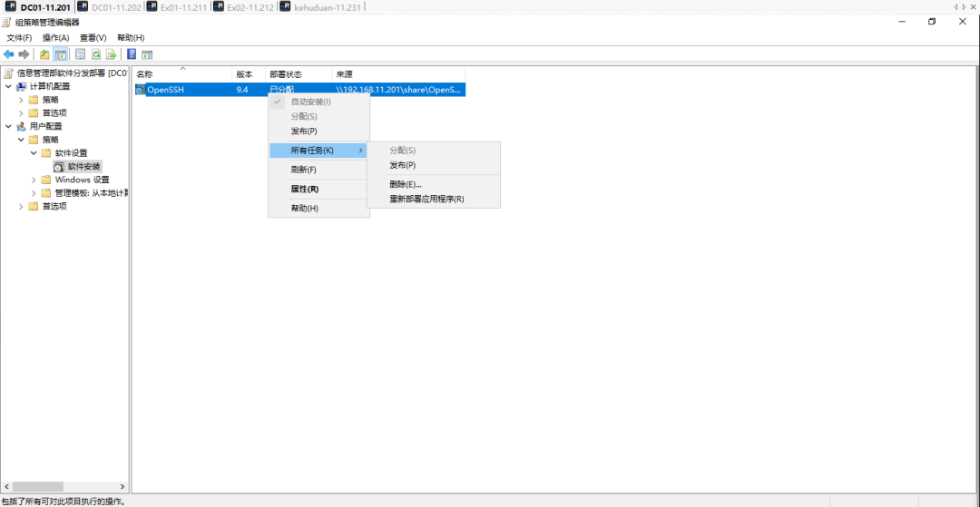Screen dimensions: 980x507
Task: Open the 所有任务(K) submenu entry
Action: pos(318,151)
